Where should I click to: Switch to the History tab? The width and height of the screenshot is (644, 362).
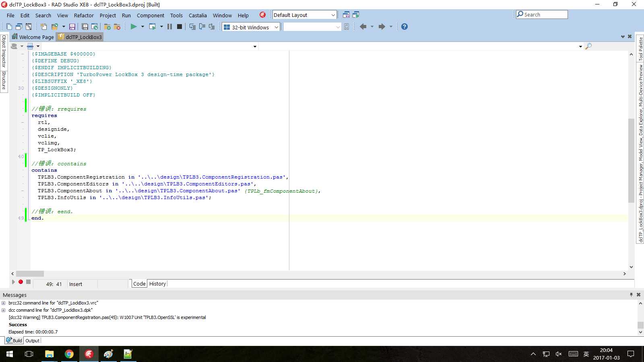(x=157, y=284)
